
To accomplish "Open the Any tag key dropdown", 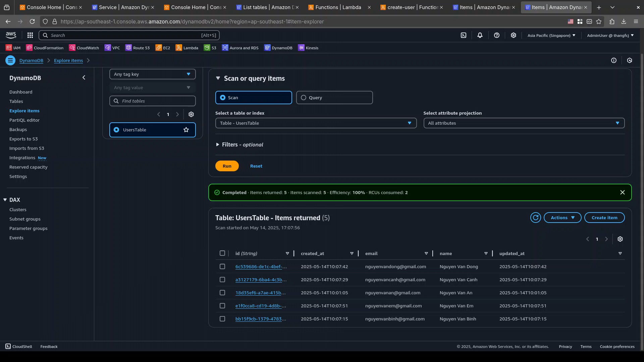I will (x=153, y=74).
